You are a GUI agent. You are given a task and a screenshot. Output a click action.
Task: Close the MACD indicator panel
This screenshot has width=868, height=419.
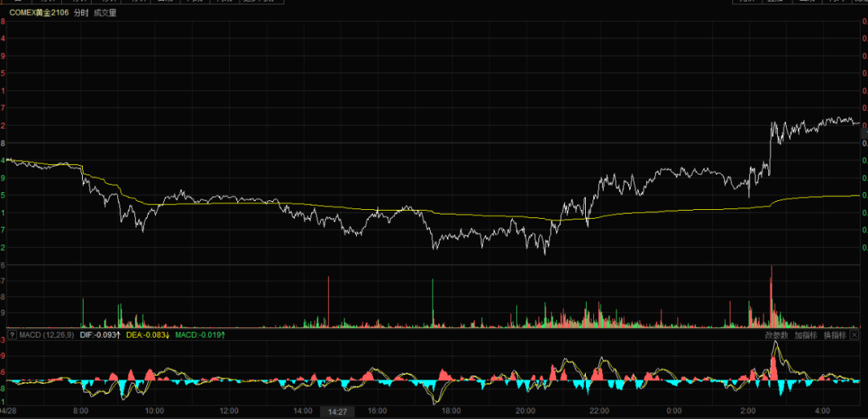(x=854, y=335)
